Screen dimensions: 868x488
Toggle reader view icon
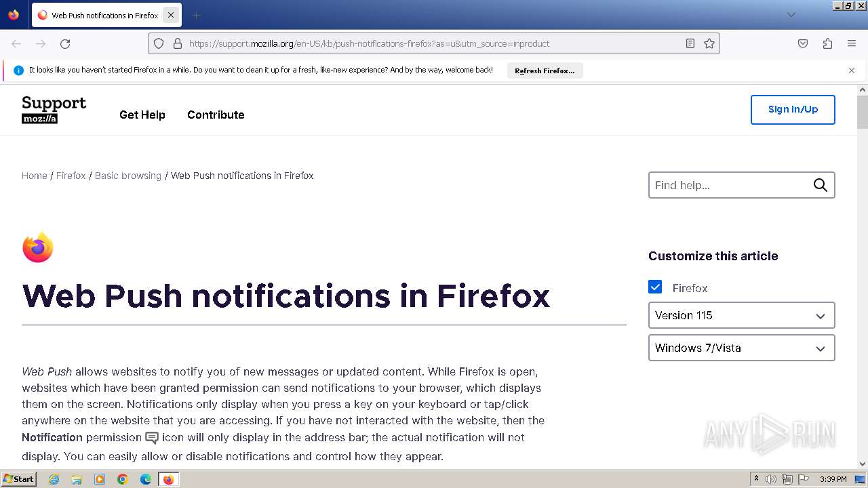(690, 43)
